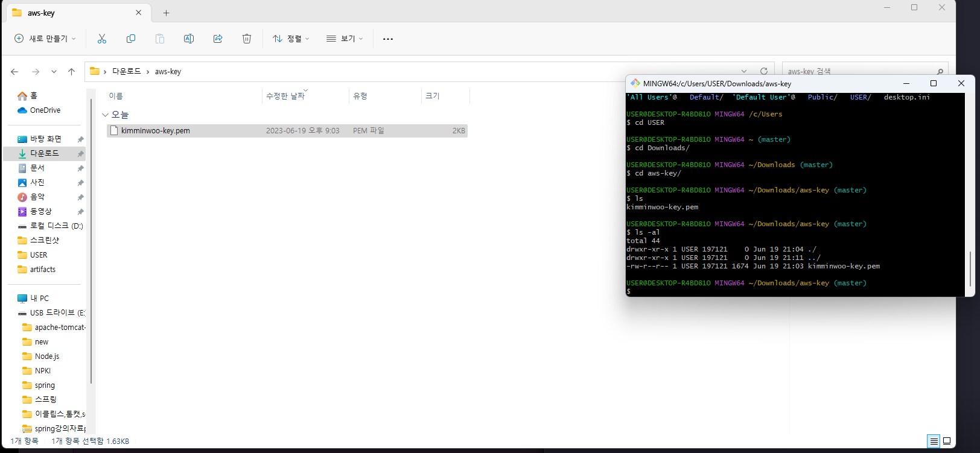
Task: Open 바탕 화면 in the sidebar
Action: click(45, 139)
